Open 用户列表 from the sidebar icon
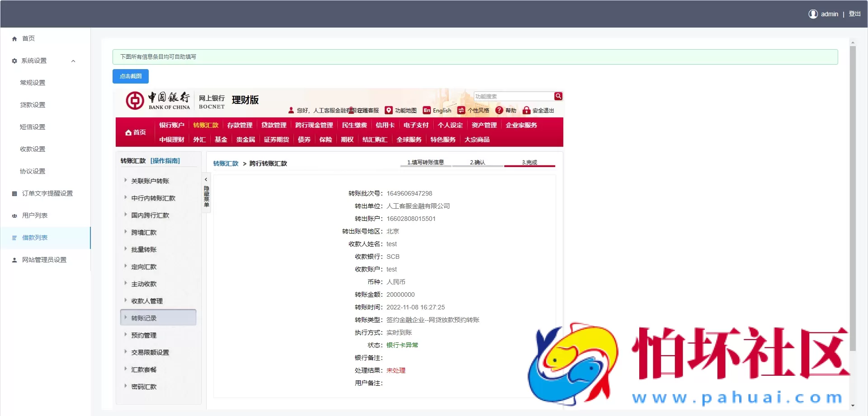The image size is (868, 416). coord(14,215)
